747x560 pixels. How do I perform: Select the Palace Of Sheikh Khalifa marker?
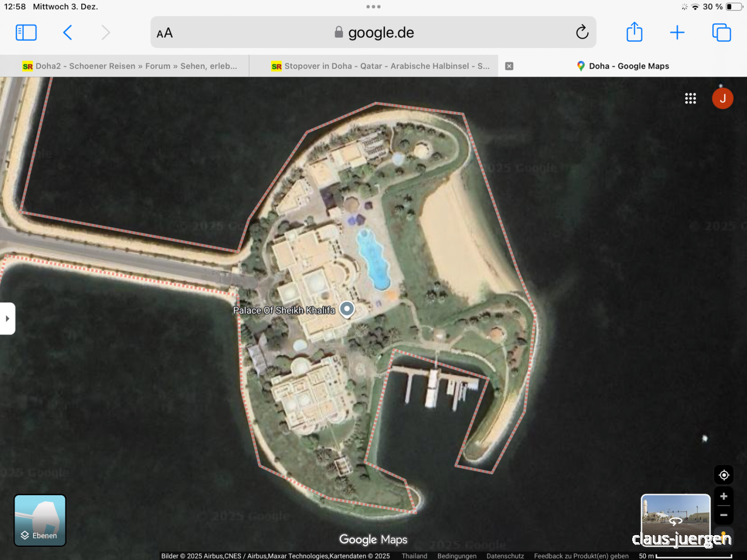(347, 309)
